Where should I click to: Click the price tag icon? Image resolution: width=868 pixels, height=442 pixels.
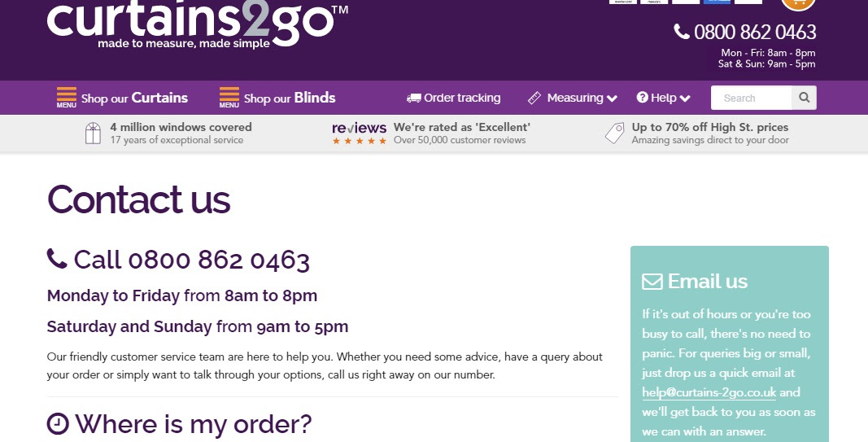(614, 133)
